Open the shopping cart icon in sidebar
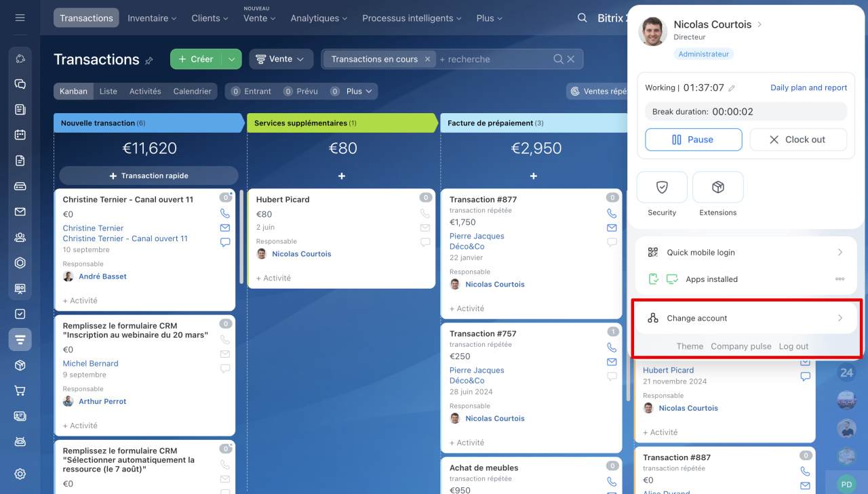Image resolution: width=868 pixels, height=494 pixels. (x=20, y=391)
